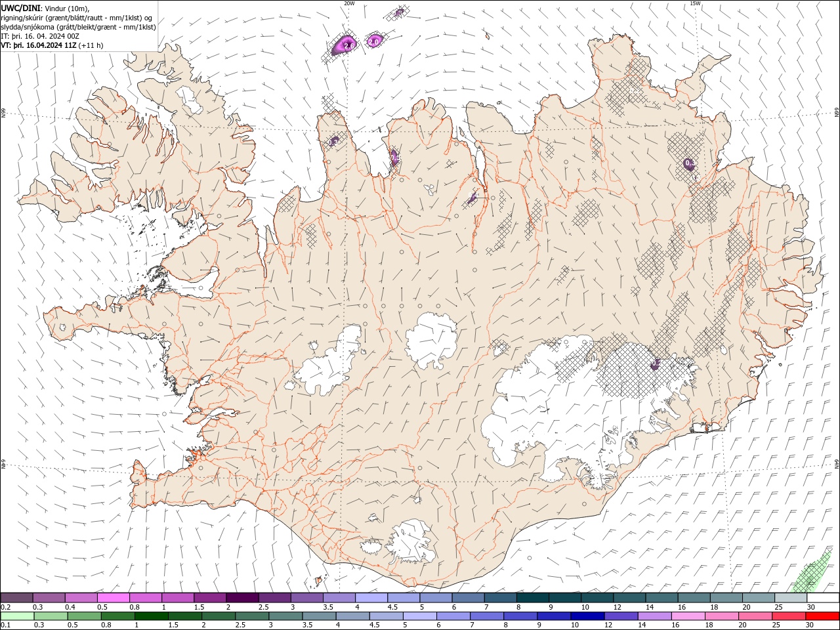Click the Hofsjökull glacier in central Iceland
The height and width of the screenshot is (630, 840).
(432, 341)
